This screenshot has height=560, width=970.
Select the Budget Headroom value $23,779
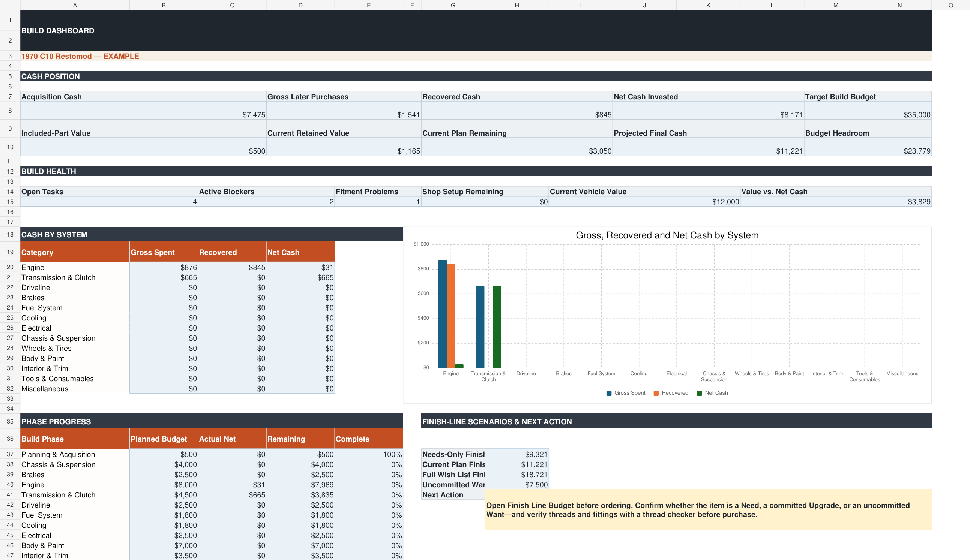tap(868, 147)
